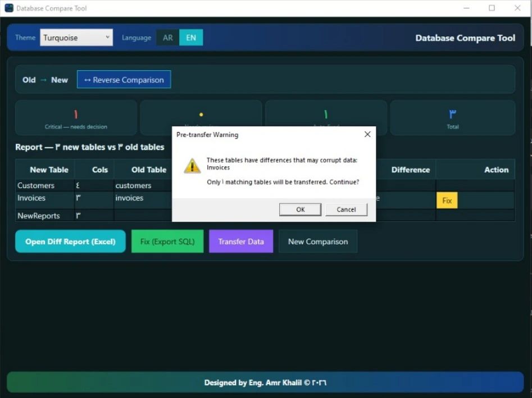This screenshot has width=532, height=398.
Task: Click the Cols column header
Action: (94, 170)
